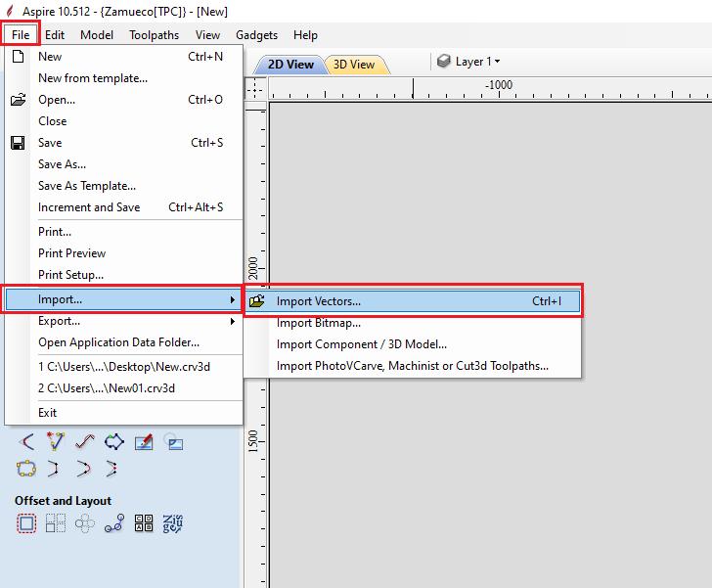Choose Close from the File menu
The width and height of the screenshot is (712, 588).
(x=123, y=121)
